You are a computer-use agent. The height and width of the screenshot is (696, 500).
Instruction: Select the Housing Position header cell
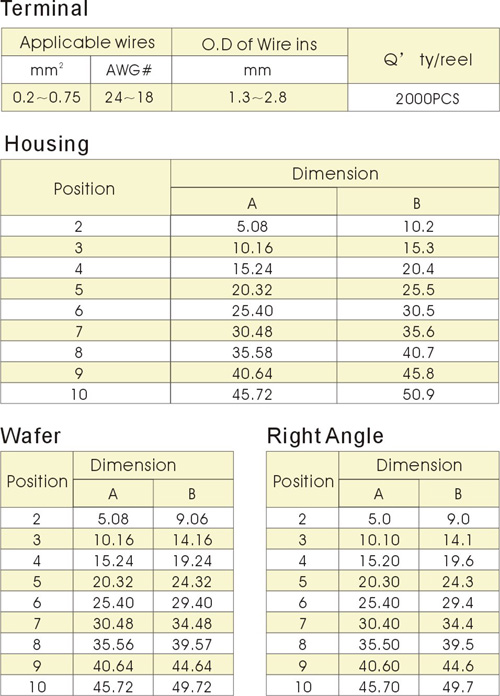coord(85,188)
